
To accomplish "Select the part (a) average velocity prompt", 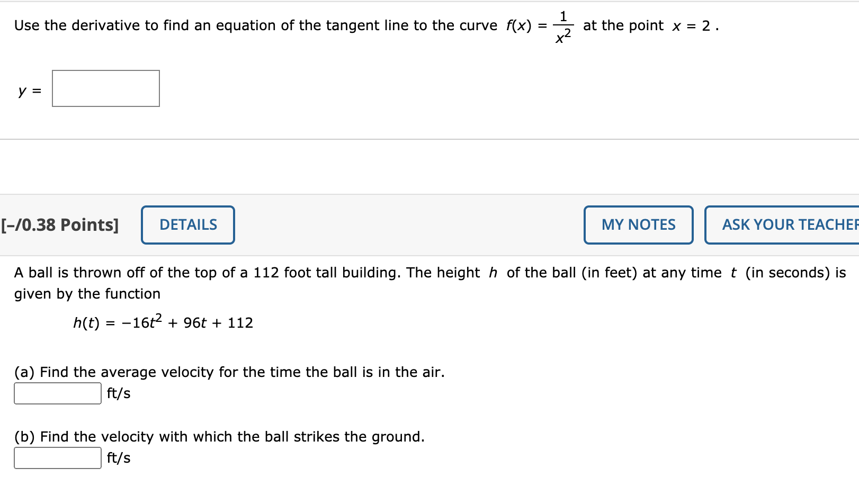I will point(229,372).
